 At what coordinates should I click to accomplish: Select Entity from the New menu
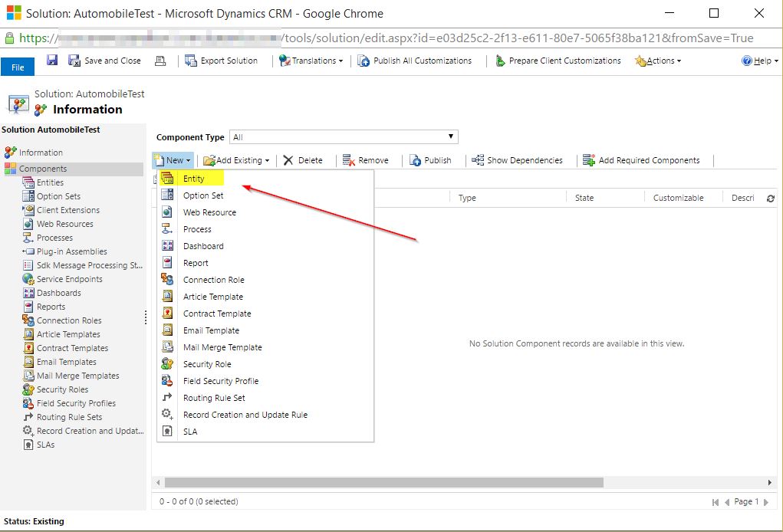pyautogui.click(x=193, y=179)
